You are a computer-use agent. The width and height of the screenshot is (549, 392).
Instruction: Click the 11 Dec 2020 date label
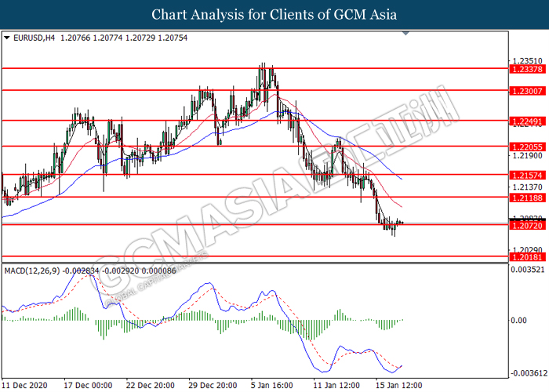coord(24,386)
